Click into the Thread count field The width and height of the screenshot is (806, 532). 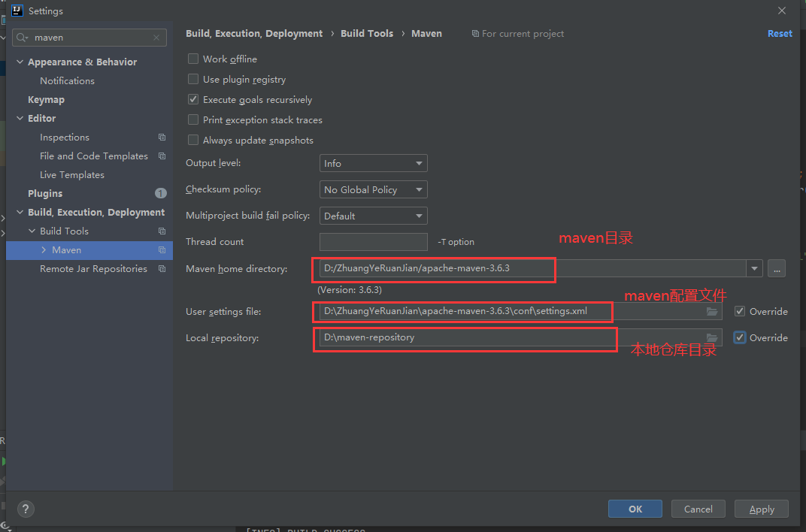click(x=373, y=242)
